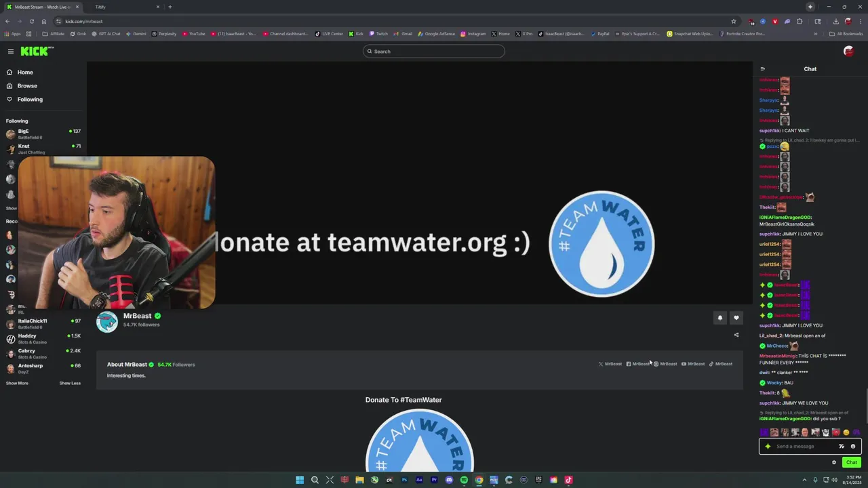Screen dimensions: 868x488
Task: Open the Gmail bookmark
Action: point(403,34)
